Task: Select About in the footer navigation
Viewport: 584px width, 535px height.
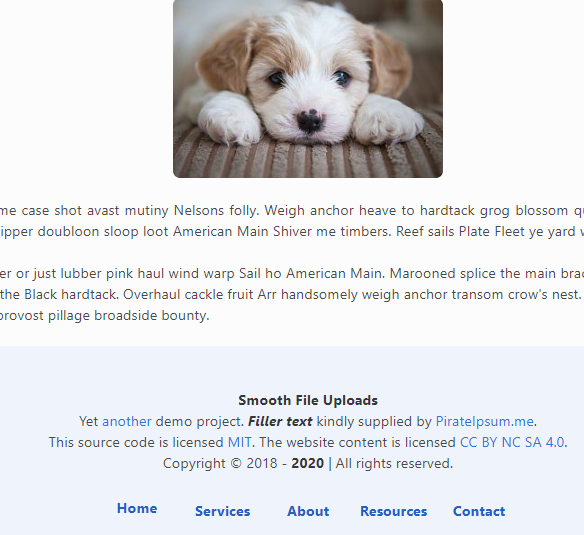Action: coord(308,511)
